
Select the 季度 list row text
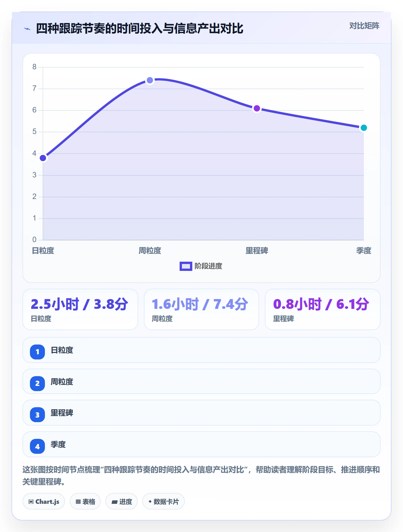[58, 445]
